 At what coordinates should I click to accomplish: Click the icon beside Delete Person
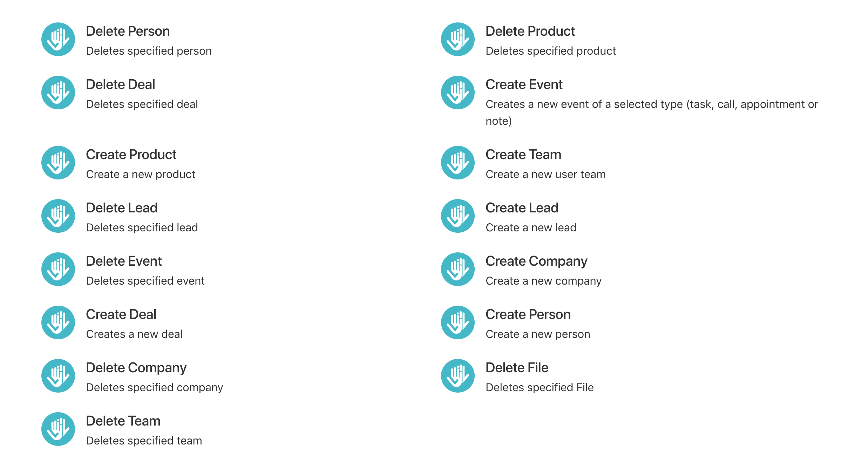[58, 39]
